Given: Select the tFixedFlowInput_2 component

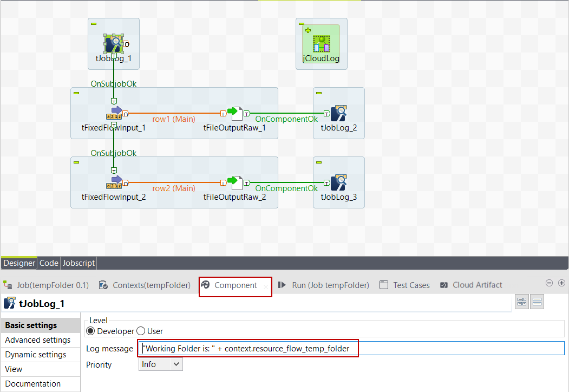Looking at the screenshot, I should 114,182.
